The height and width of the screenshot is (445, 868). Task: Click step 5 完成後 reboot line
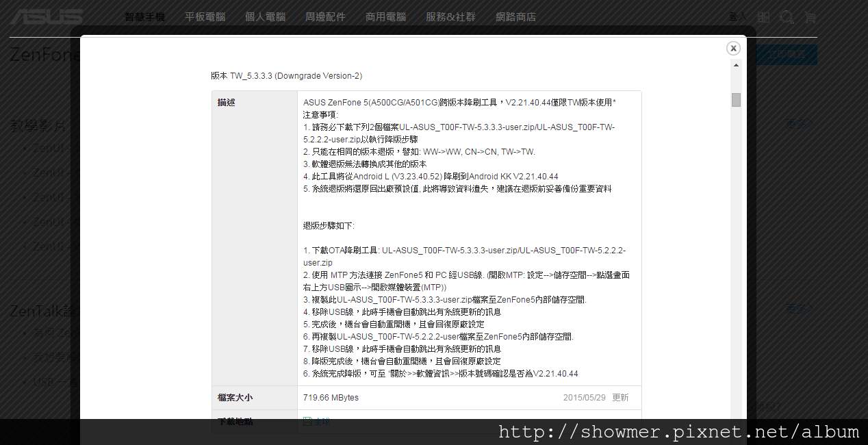click(394, 325)
